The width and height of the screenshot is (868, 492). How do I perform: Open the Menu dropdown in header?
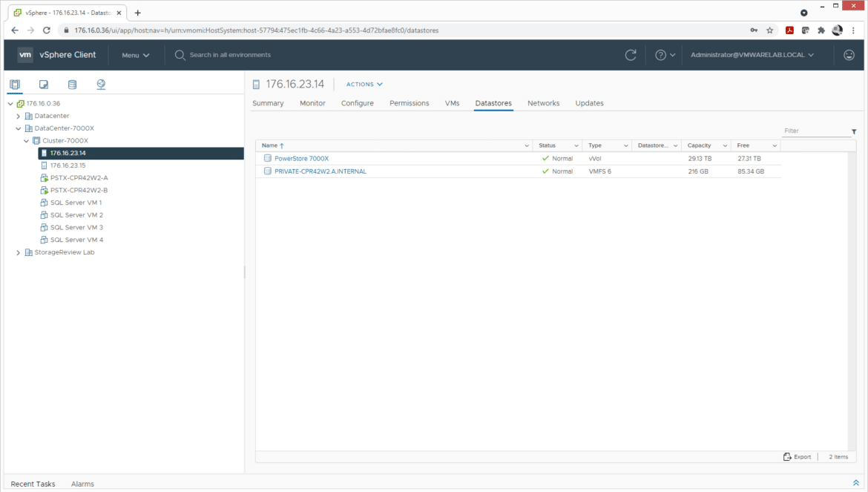136,56
